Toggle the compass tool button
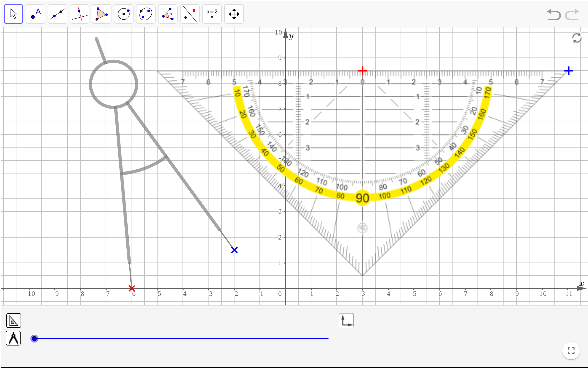This screenshot has height=368, width=588. coord(13,338)
